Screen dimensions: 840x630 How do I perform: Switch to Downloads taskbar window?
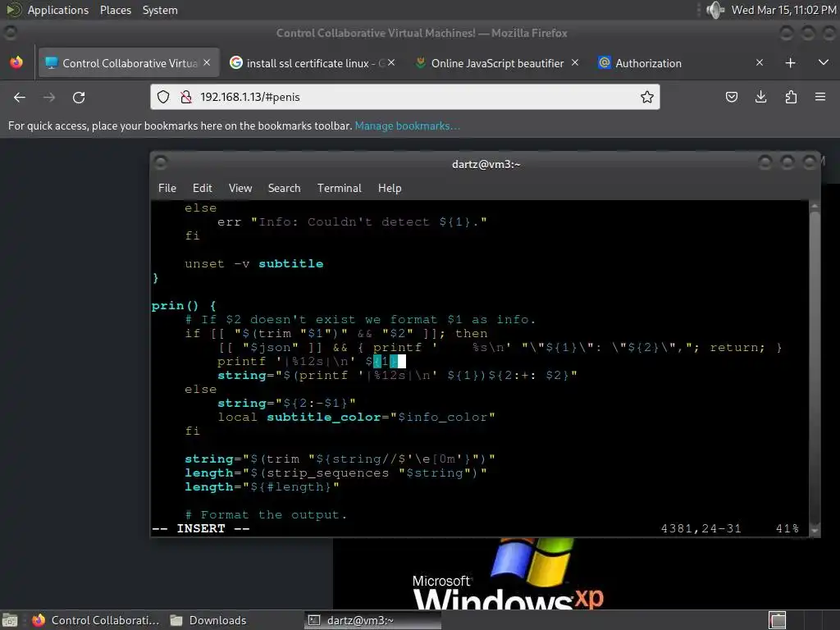(208, 620)
